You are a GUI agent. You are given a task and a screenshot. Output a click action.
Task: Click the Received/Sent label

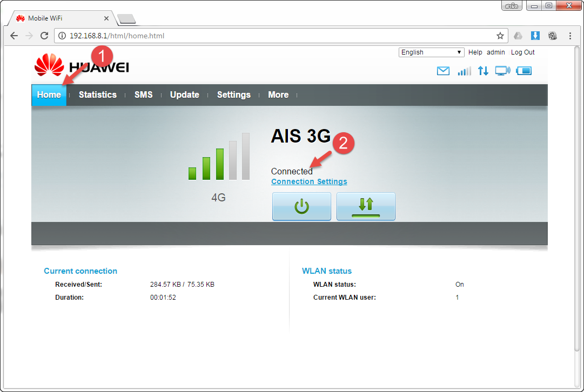point(78,285)
